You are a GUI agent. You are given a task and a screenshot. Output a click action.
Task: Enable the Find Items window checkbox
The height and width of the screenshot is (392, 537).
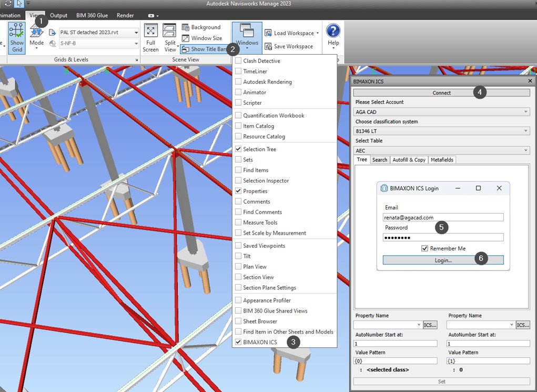[238, 170]
